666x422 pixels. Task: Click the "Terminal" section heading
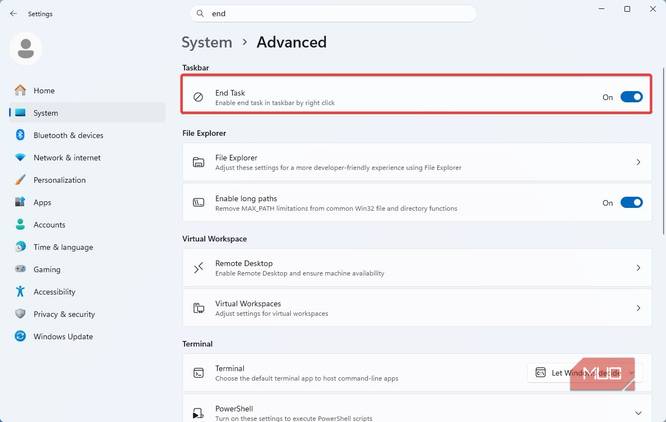[x=197, y=344]
